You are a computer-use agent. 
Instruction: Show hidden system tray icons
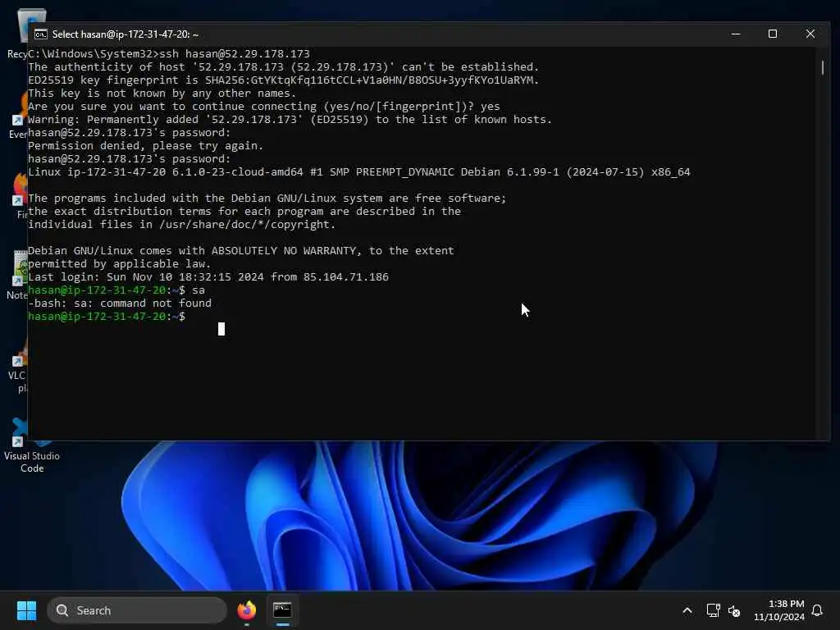click(x=687, y=610)
